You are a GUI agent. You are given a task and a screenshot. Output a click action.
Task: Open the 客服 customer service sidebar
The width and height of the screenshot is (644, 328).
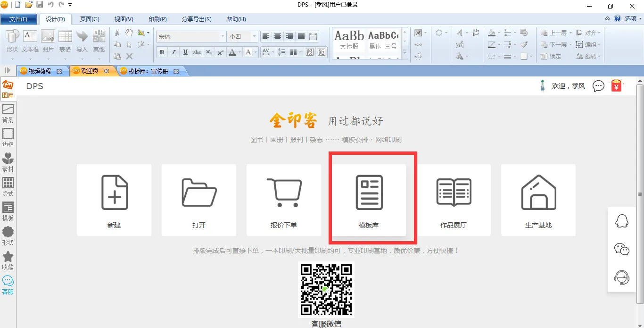[x=8, y=286]
